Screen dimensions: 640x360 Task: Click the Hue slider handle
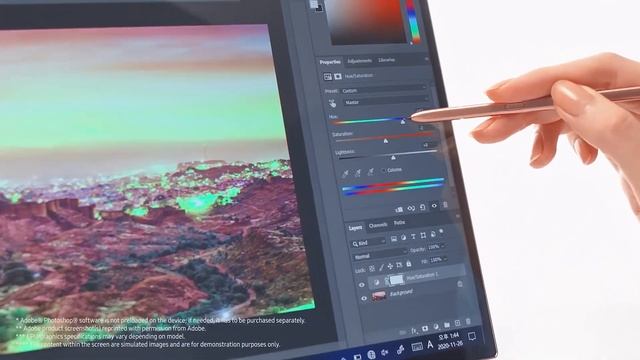pyautogui.click(x=403, y=122)
